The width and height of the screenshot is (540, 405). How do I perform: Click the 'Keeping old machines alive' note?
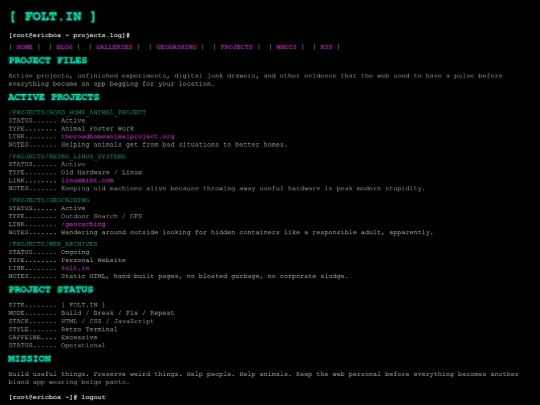(243, 189)
